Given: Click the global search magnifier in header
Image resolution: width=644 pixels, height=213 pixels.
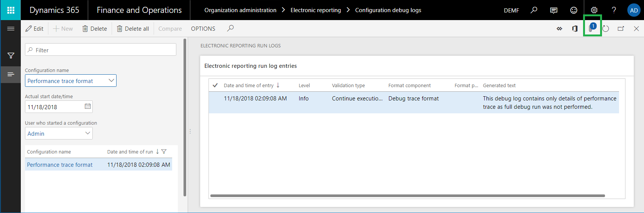Looking at the screenshot, I should coord(534,10).
